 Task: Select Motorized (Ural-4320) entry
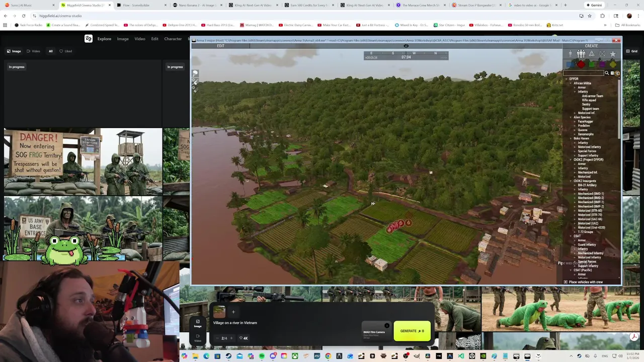[x=592, y=228]
